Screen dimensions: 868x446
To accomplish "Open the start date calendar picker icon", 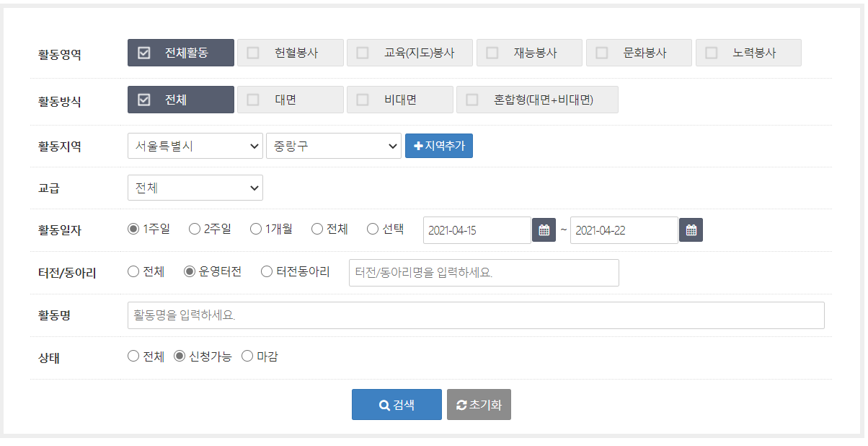I will (x=544, y=230).
